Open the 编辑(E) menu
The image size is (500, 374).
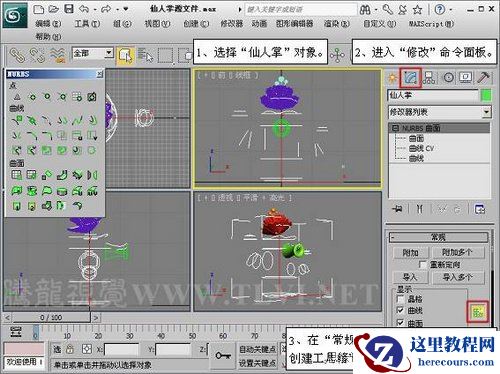click(48, 24)
